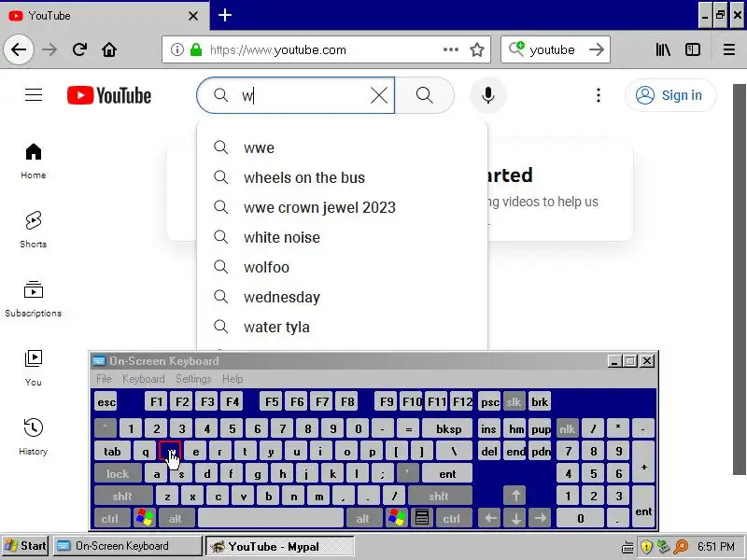Click the up arrow key on keyboard

click(x=515, y=497)
